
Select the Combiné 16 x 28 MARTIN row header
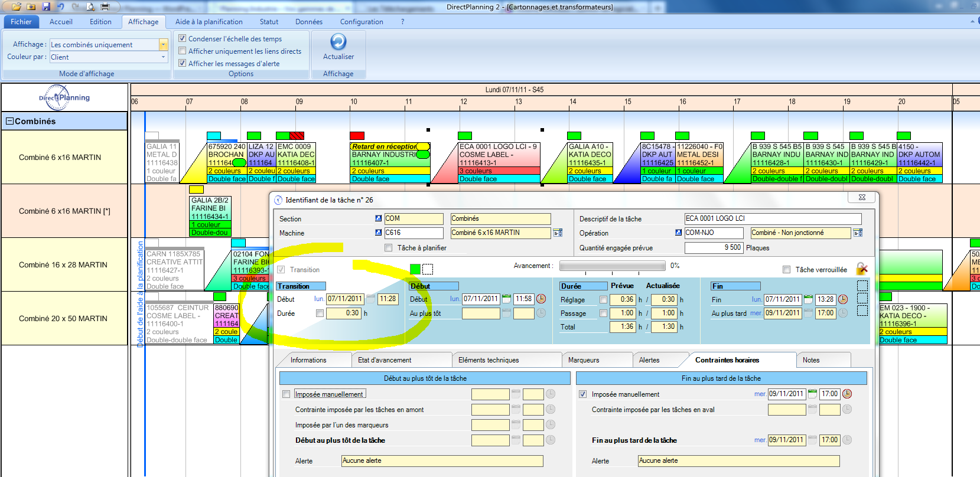click(63, 264)
